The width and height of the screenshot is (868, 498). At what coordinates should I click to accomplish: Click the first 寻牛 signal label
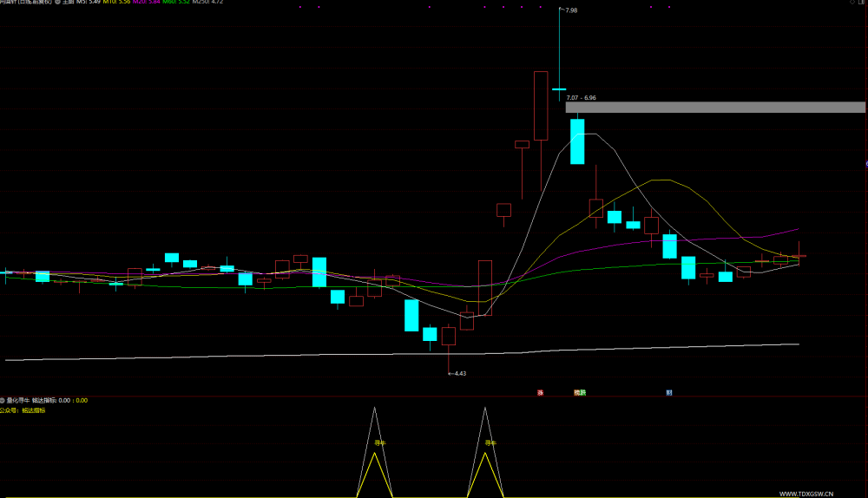pos(380,443)
